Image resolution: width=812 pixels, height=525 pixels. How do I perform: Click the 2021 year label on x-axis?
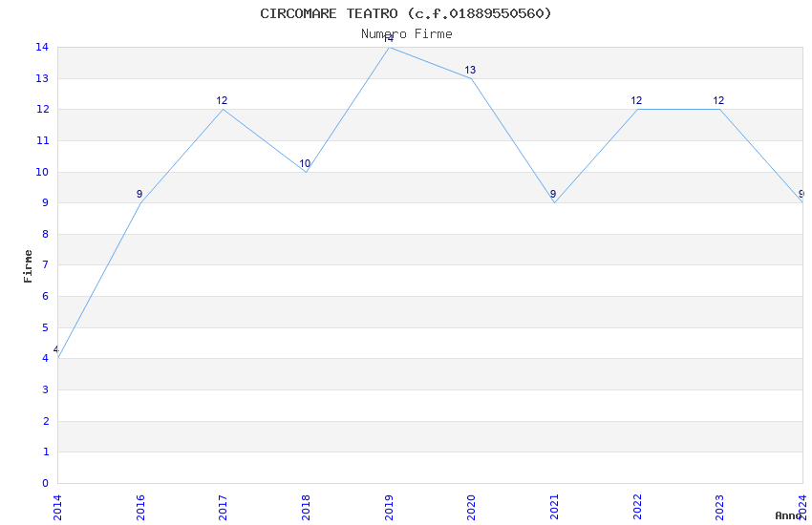click(x=555, y=508)
